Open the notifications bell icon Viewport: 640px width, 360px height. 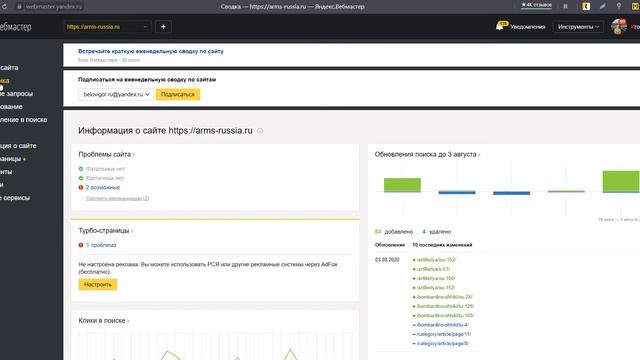click(500, 27)
